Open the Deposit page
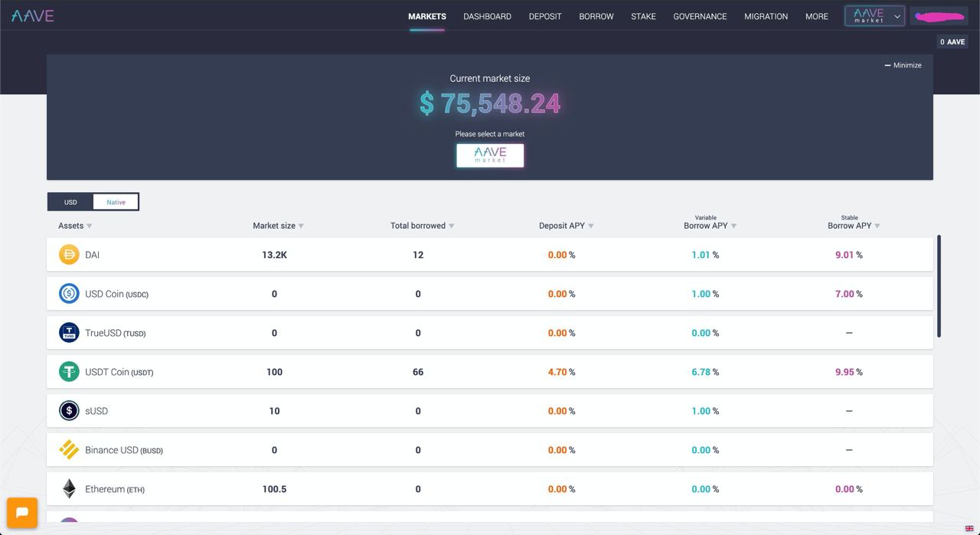The height and width of the screenshot is (535, 980). point(545,16)
